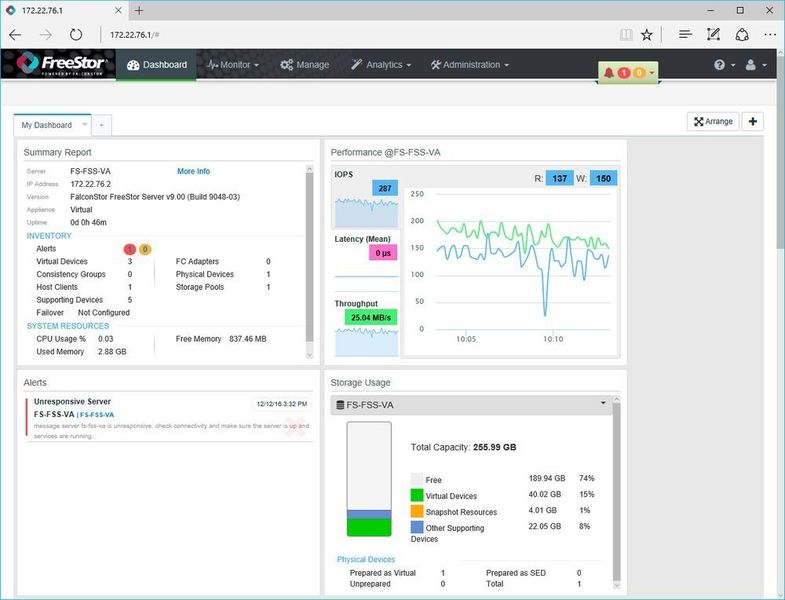Open the browser share icon
This screenshot has width=785, height=600.
click(742, 35)
